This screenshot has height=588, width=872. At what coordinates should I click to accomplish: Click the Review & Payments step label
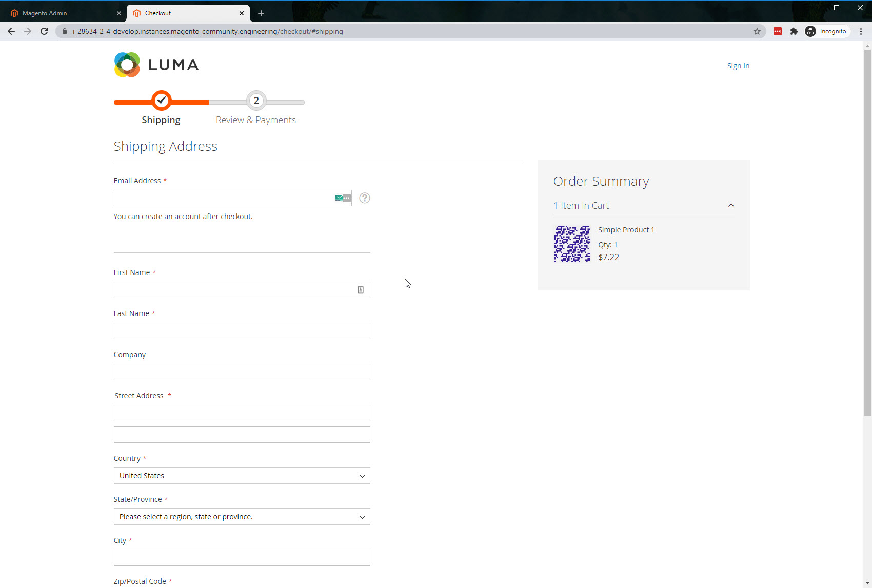[256, 120]
